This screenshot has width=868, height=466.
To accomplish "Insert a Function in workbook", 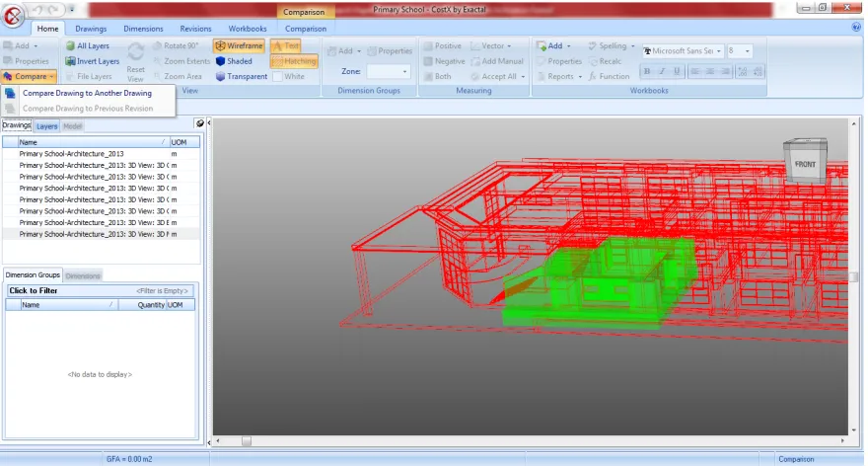I will tap(609, 76).
